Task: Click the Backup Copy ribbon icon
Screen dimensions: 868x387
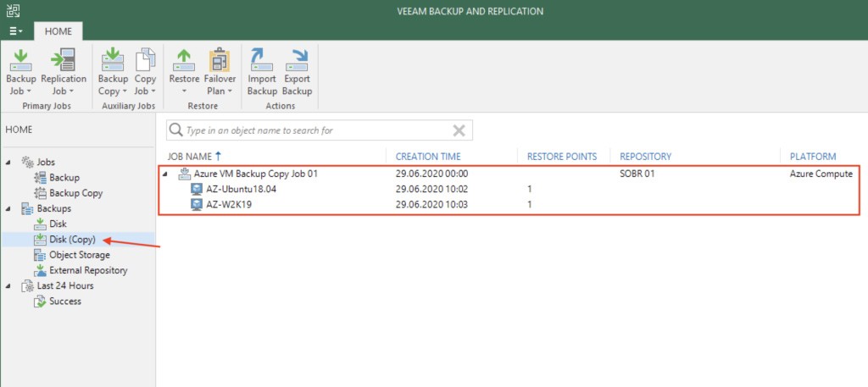Action: [113, 60]
